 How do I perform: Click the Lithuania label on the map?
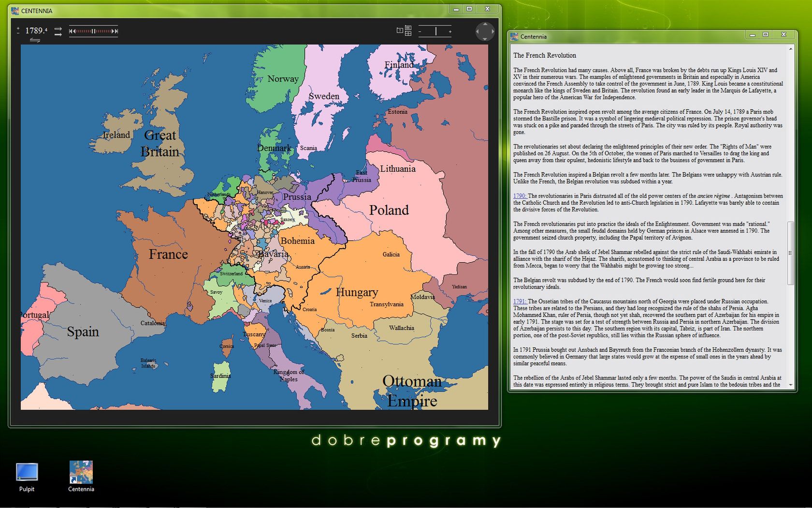pyautogui.click(x=398, y=168)
